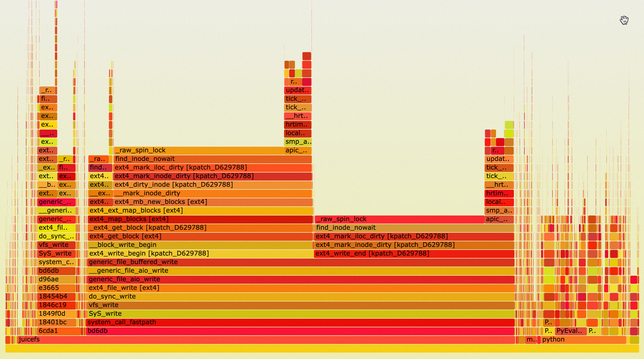Viewport: 644px width, 359px height.
Task: Click the m.. frame left of python
Action: (x=531, y=340)
